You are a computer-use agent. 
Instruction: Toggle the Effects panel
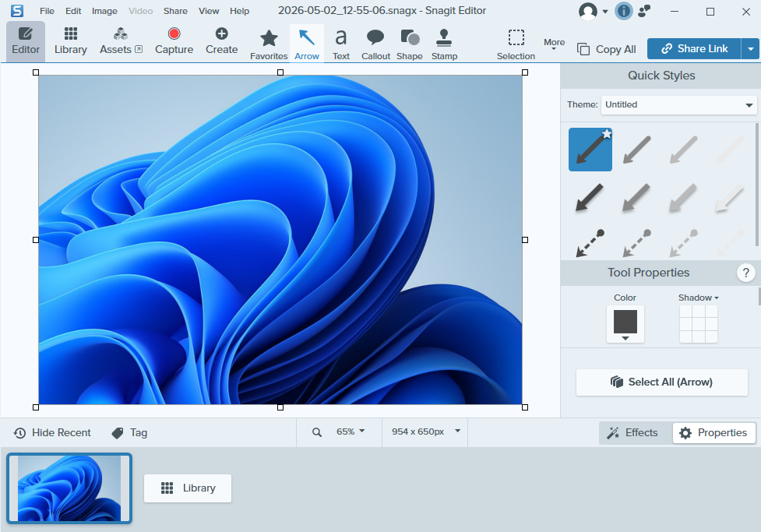click(633, 432)
